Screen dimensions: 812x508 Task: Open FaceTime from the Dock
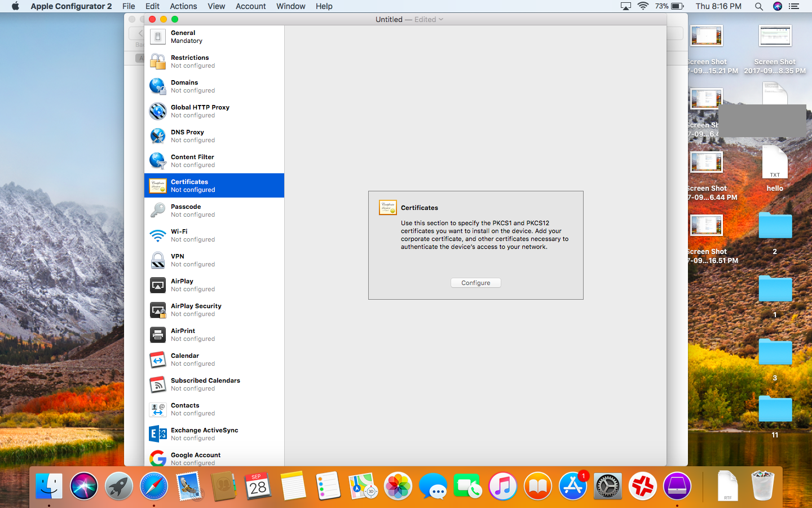468,485
